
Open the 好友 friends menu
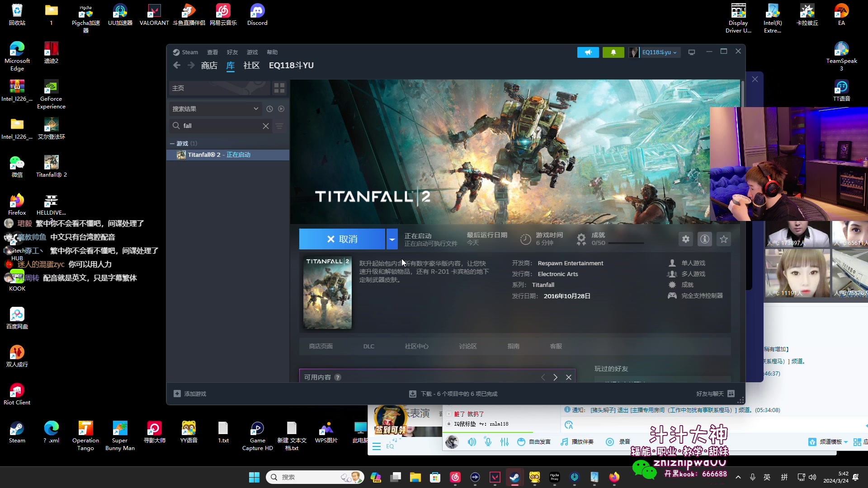pyautogui.click(x=232, y=52)
